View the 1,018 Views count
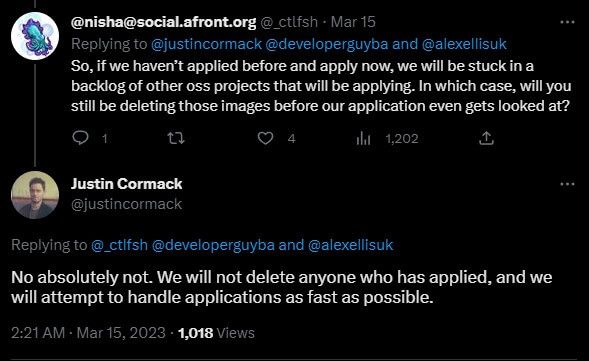Image resolution: width=589 pixels, height=361 pixels. coord(216,333)
